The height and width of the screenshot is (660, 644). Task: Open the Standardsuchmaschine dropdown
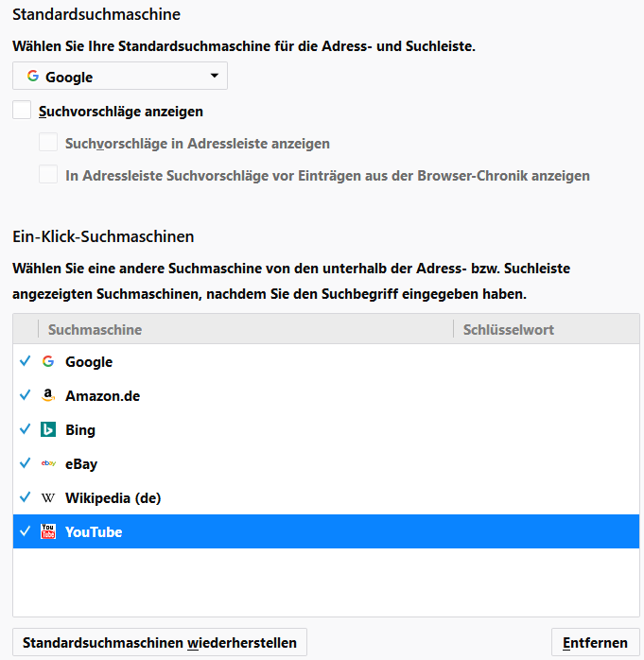coord(120,77)
